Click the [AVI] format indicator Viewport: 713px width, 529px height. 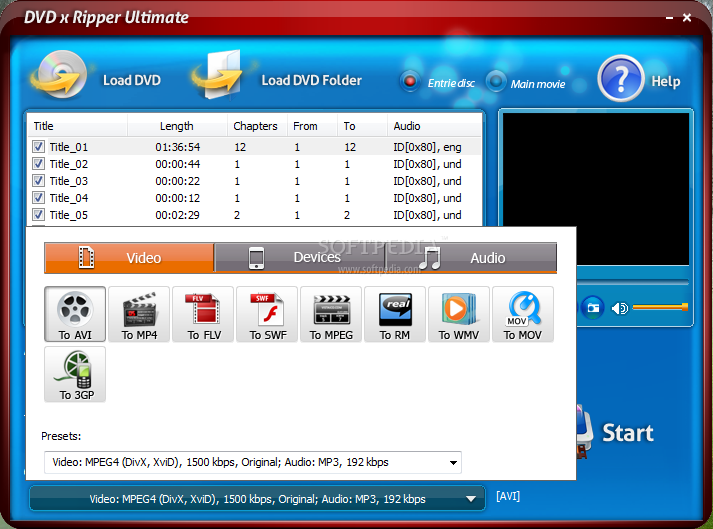coord(508,496)
